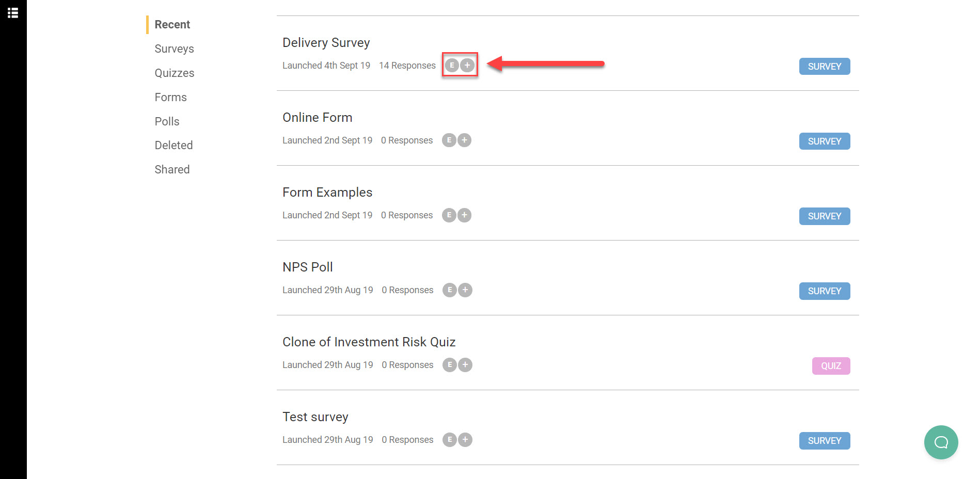Open Clone of Investment Risk Quiz
The image size is (980, 479).
(369, 342)
